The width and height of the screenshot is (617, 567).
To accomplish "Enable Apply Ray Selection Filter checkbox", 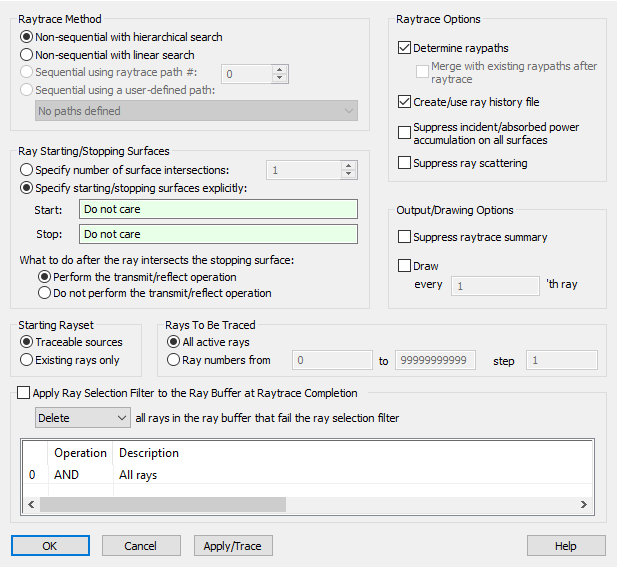I will 24,393.
